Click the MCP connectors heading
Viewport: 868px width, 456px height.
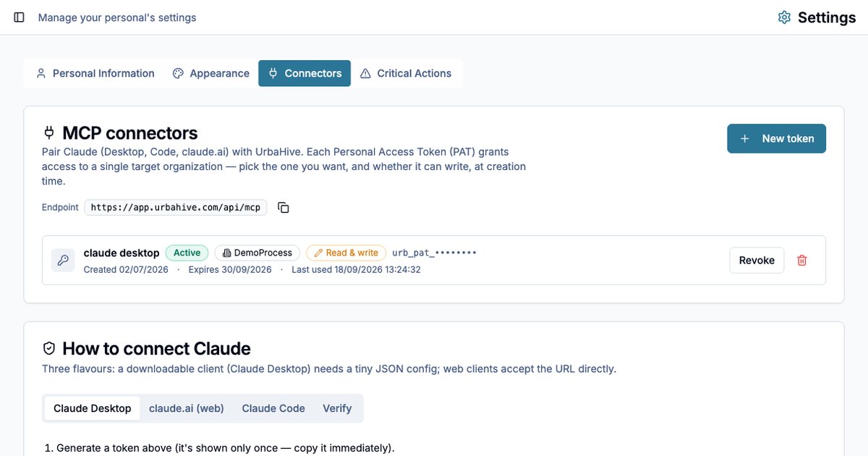[x=130, y=133]
